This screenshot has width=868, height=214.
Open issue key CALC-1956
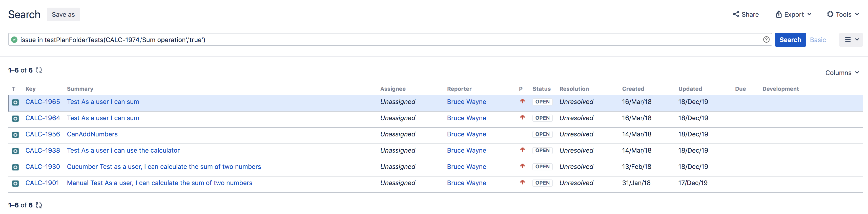(43, 134)
